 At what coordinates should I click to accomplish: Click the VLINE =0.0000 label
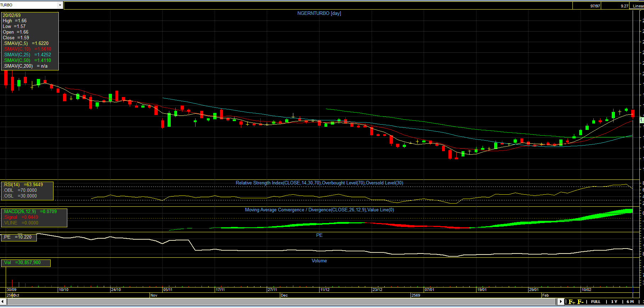click(x=21, y=223)
